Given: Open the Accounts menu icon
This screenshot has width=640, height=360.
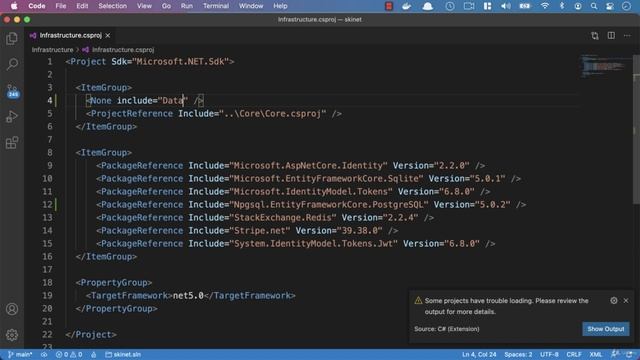Looking at the screenshot, I should [x=12, y=309].
